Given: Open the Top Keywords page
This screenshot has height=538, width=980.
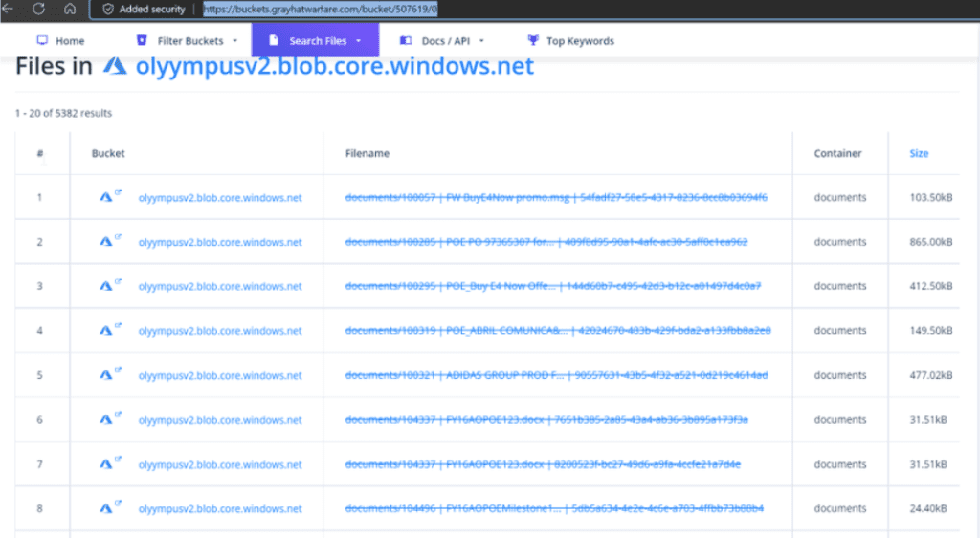Looking at the screenshot, I should tap(570, 41).
